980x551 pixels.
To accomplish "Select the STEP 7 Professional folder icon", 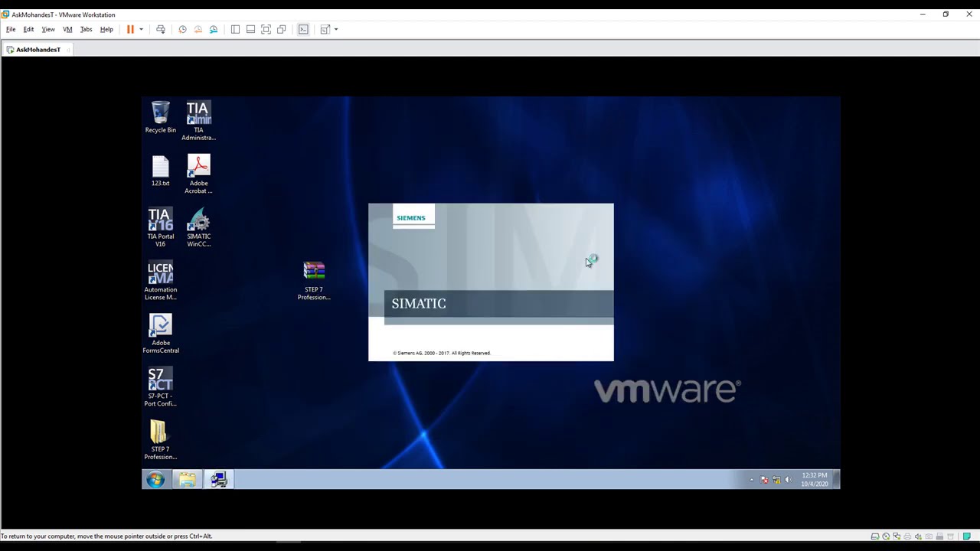I will coord(160,441).
